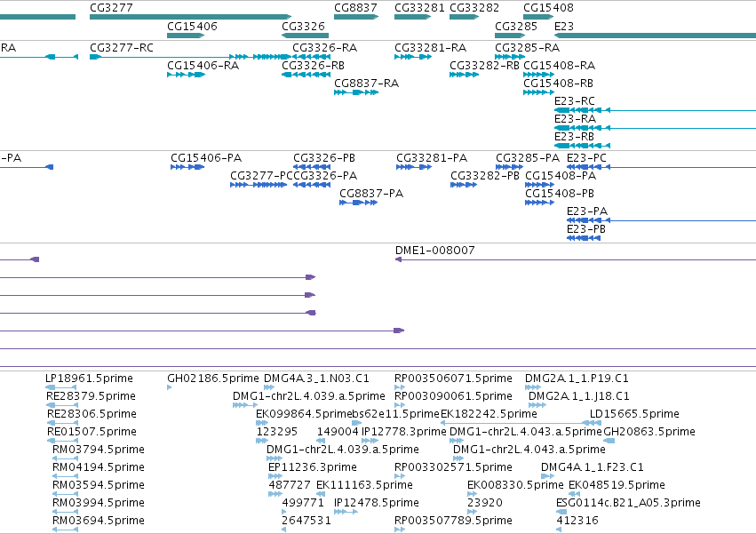The height and width of the screenshot is (534, 756).
Task: Click the EP11236.3prime EST label
Action: click(x=313, y=467)
